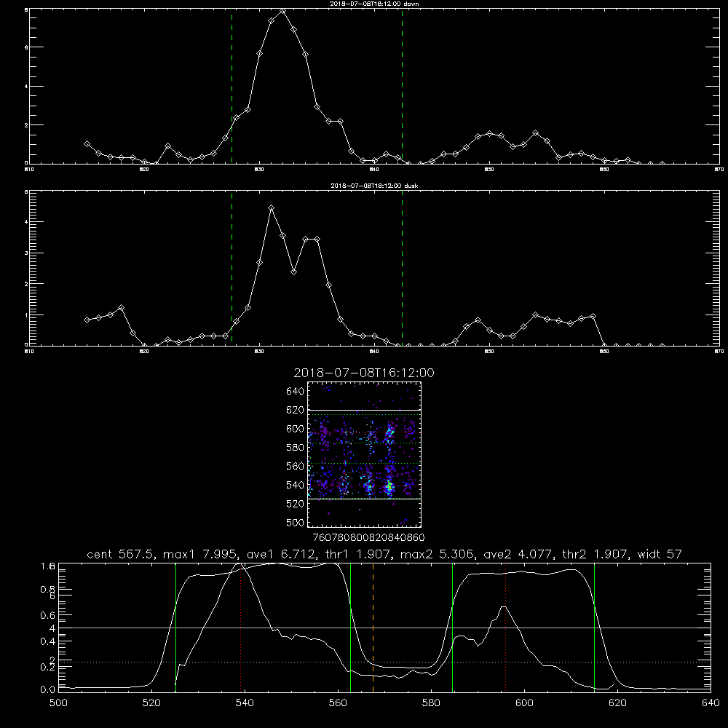728x728 pixels.
Task: Click heatmap y-axis label 620
Action: point(296,410)
